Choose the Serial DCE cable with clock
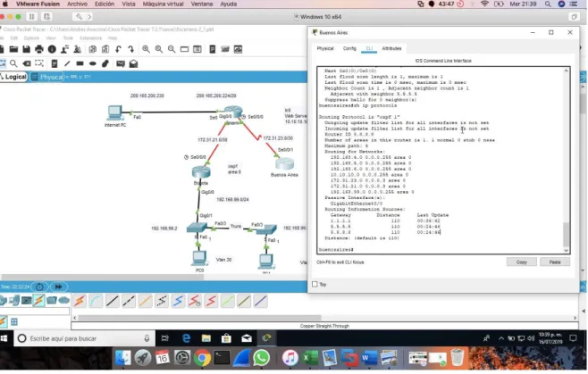The image size is (588, 374). tap(195, 301)
